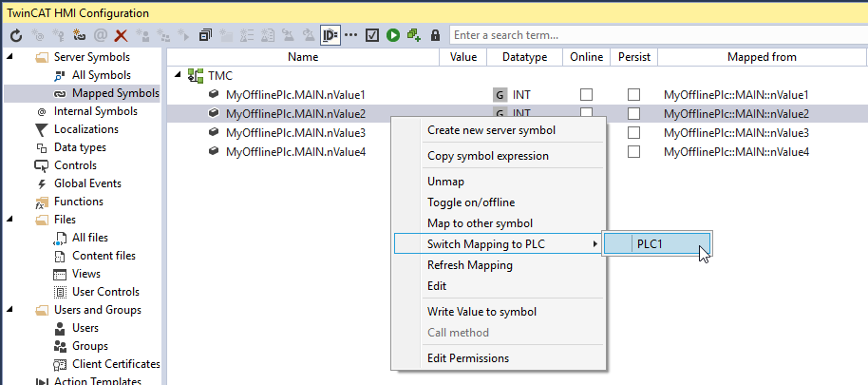
Task: Click the green boxes with plus icon
Action: pyautogui.click(x=414, y=35)
